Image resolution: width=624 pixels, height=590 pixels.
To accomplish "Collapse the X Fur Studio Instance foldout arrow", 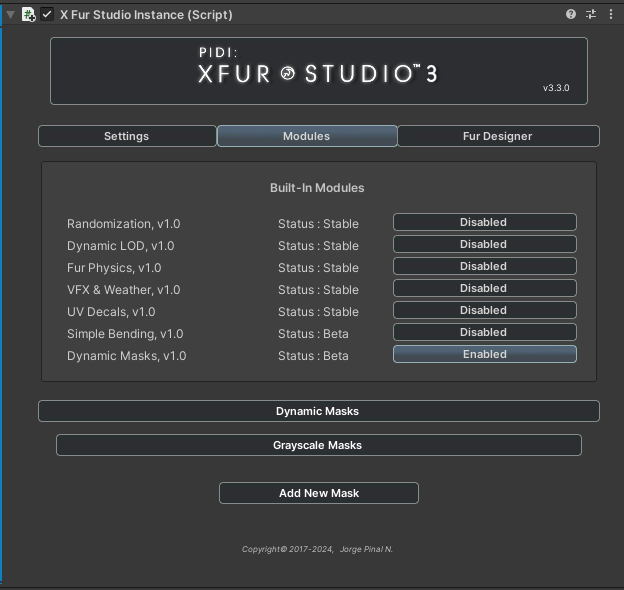I will tap(11, 15).
